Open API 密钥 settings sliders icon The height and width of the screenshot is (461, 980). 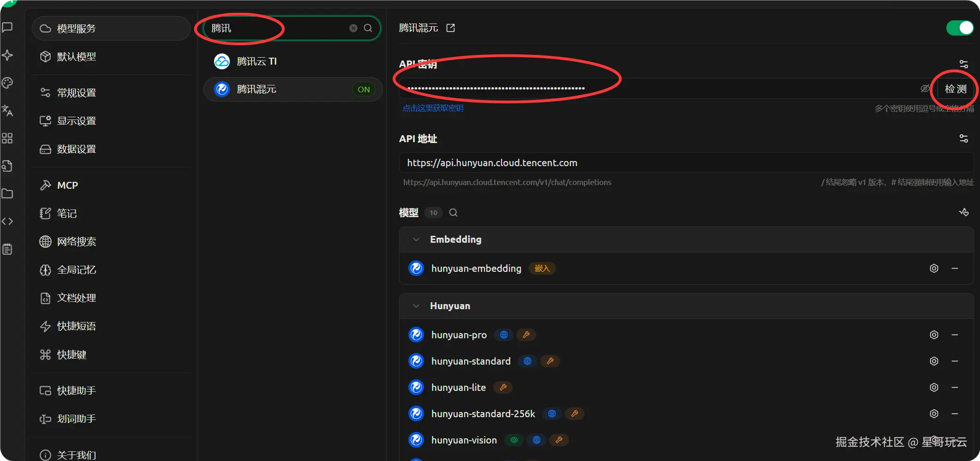click(964, 64)
